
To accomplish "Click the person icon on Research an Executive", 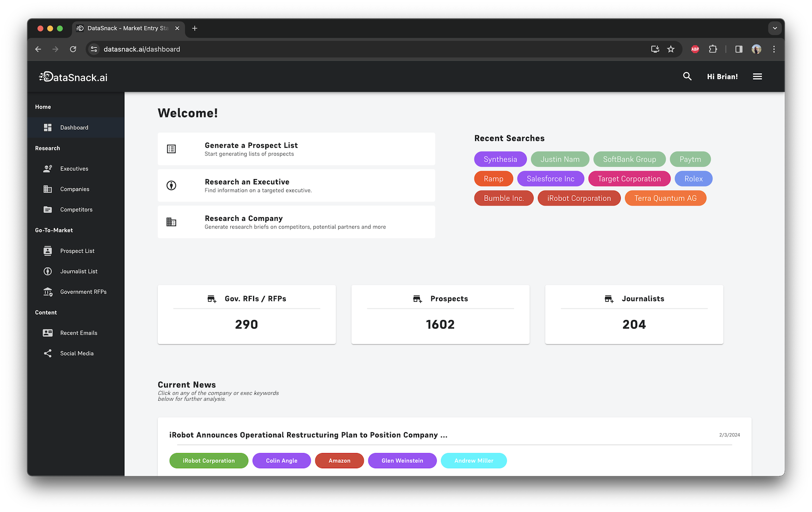I will coord(171,185).
